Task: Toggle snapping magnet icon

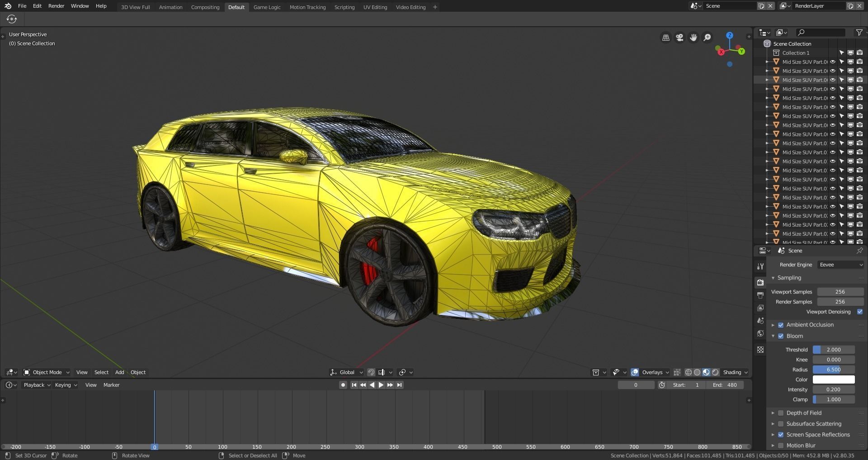Action: tap(371, 372)
